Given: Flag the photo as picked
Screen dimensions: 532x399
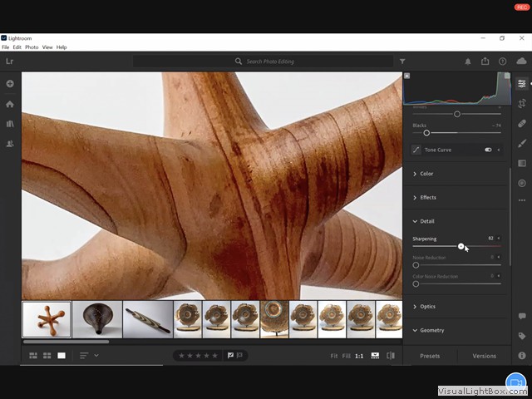Looking at the screenshot, I should pos(230,355).
